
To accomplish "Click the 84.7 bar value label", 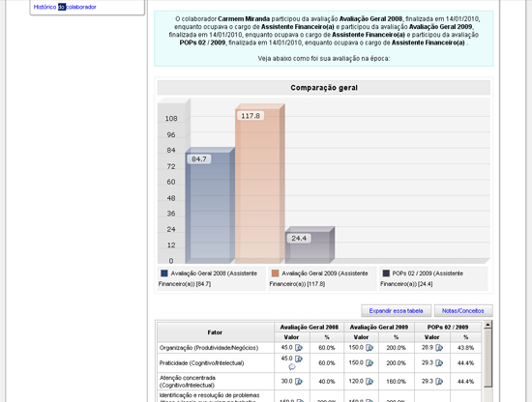I will click(199, 159).
